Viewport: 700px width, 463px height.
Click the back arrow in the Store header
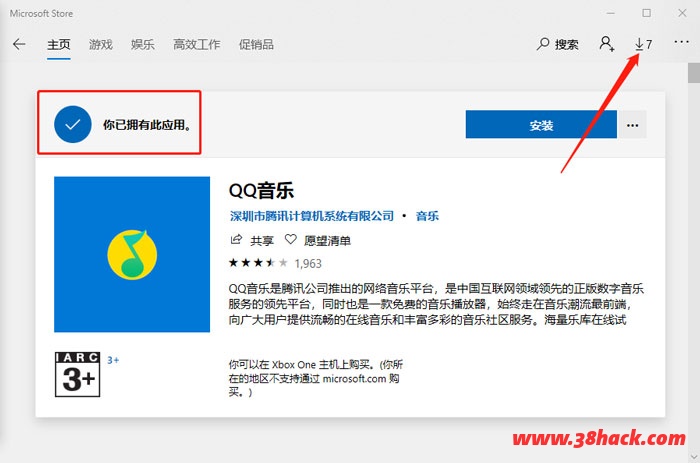[x=19, y=45]
